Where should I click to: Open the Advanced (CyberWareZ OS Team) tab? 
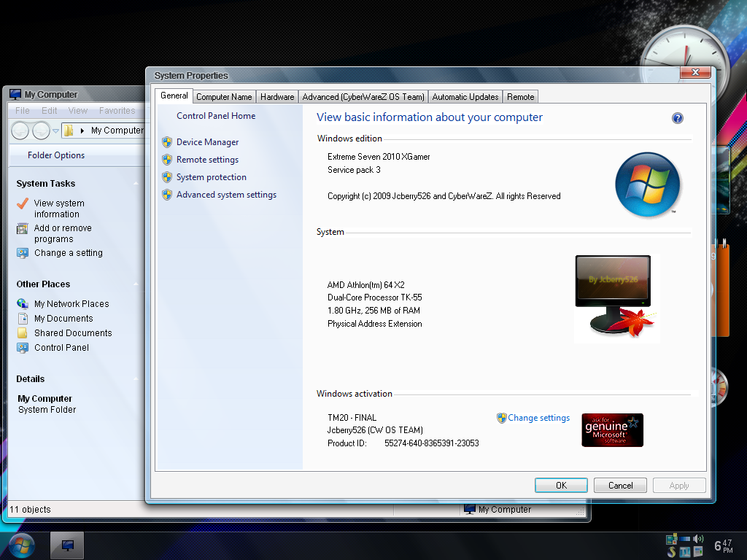pyautogui.click(x=363, y=97)
